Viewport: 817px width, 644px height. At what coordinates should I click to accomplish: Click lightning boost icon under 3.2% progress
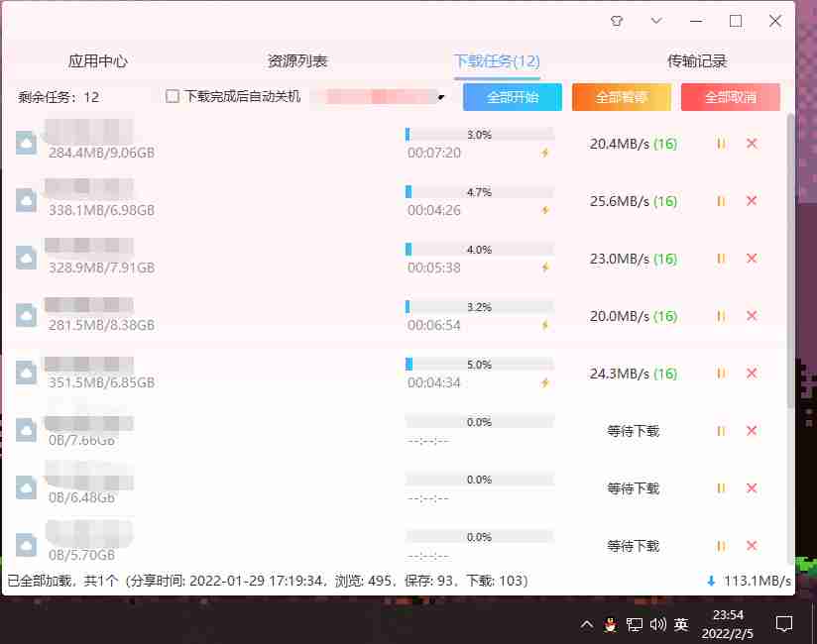(x=545, y=325)
